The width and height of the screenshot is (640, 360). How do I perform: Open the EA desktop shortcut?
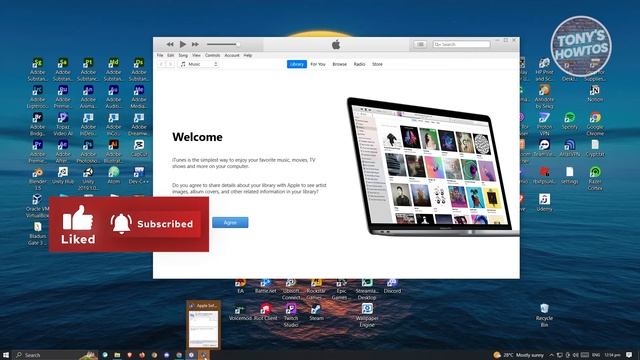tap(240, 285)
